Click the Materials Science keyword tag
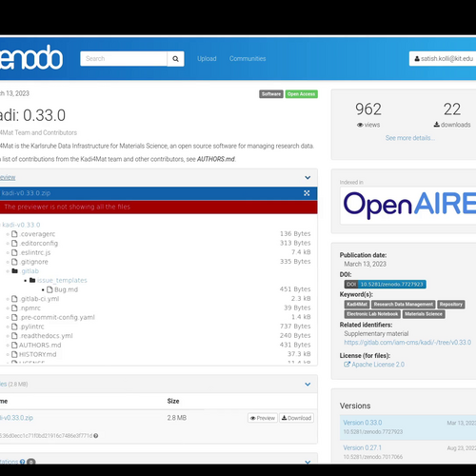 pos(424,314)
